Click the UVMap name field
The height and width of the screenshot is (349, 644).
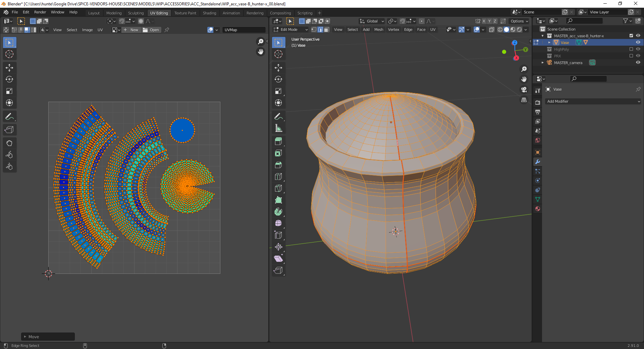tap(244, 30)
